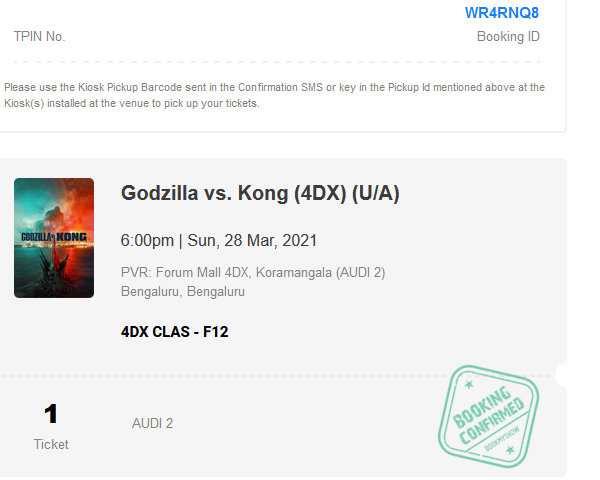The width and height of the screenshot is (600, 480).
Task: Open the Godzilla vs. Kong poster thumbnail
Action: pos(54,238)
